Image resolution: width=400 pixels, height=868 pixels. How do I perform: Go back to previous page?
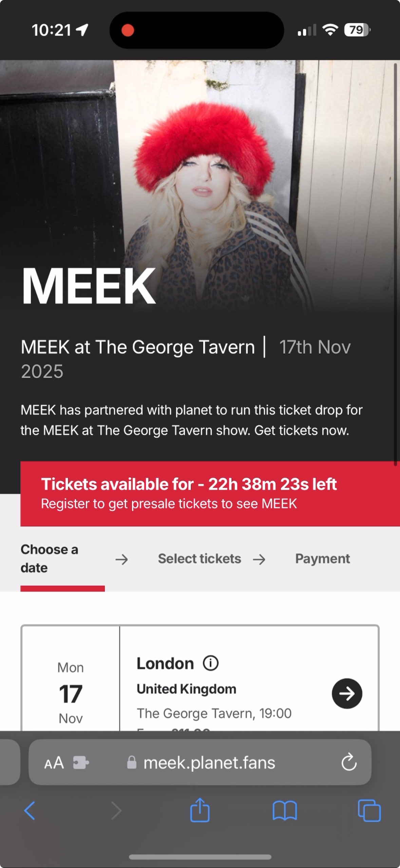[30, 811]
